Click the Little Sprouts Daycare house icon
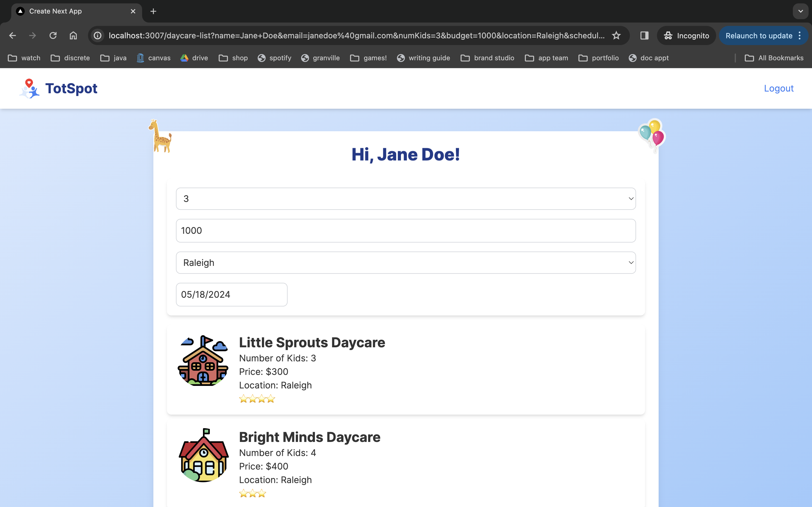 pyautogui.click(x=203, y=361)
